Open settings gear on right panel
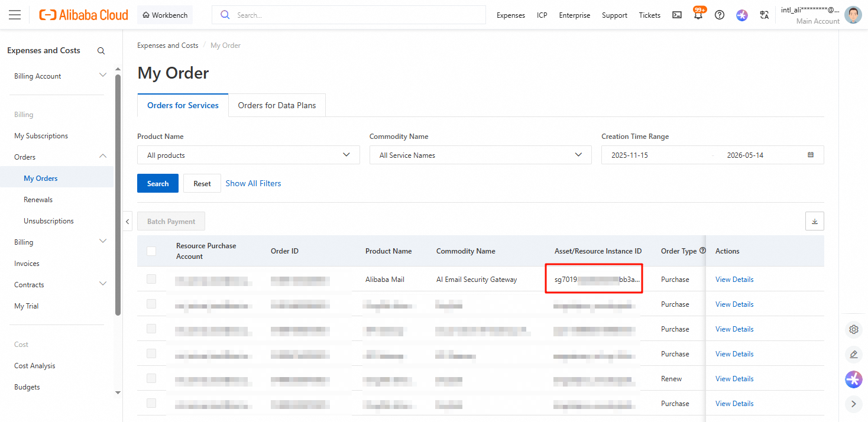Image resolution: width=868 pixels, height=422 pixels. tap(853, 329)
